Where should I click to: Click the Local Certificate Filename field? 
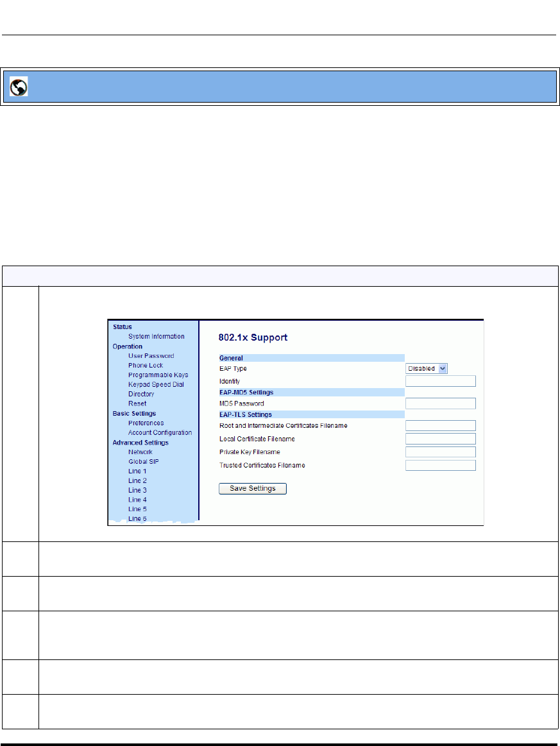click(441, 439)
